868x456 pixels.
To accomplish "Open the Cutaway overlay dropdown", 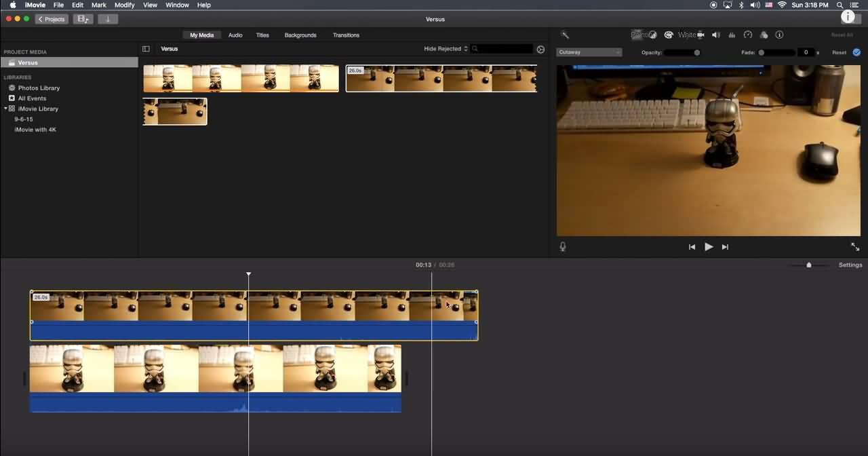I will pos(589,52).
